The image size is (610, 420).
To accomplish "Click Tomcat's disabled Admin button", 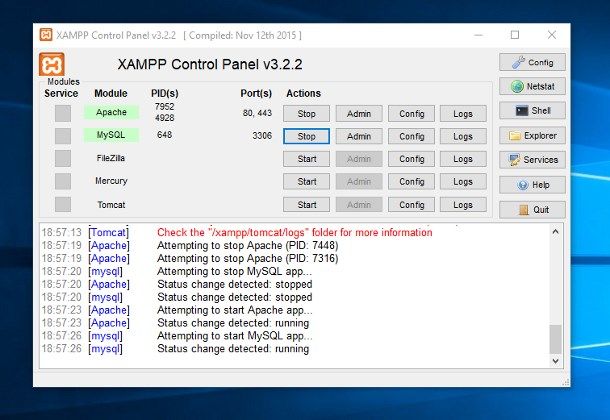I will 359,205.
